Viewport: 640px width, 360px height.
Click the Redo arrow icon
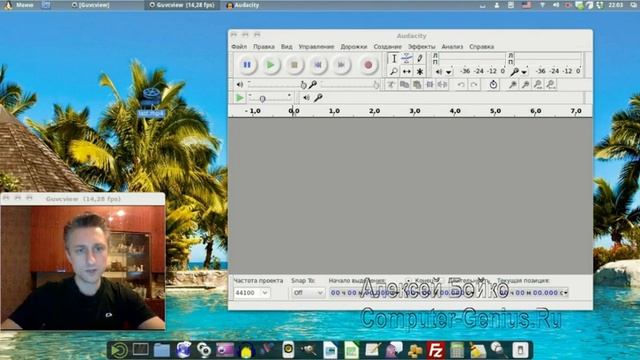pyautogui.click(x=474, y=84)
